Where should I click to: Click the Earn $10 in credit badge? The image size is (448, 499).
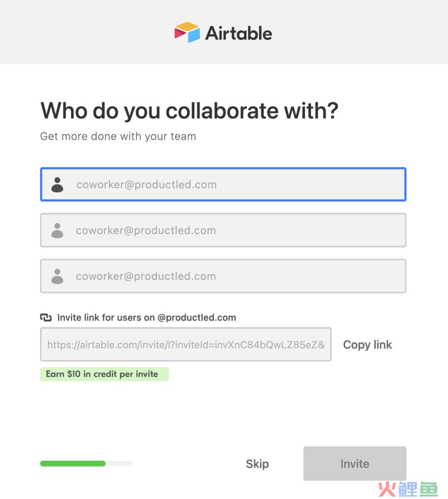[x=105, y=374]
